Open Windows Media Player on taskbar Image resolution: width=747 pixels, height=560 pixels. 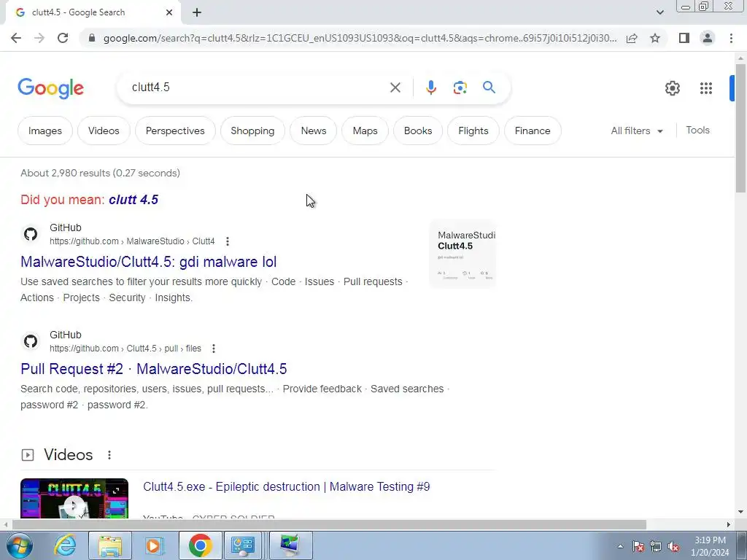pos(154,545)
